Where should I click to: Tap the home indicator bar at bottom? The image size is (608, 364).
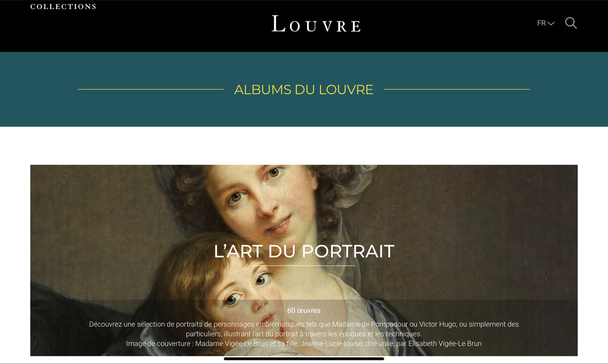point(304,358)
